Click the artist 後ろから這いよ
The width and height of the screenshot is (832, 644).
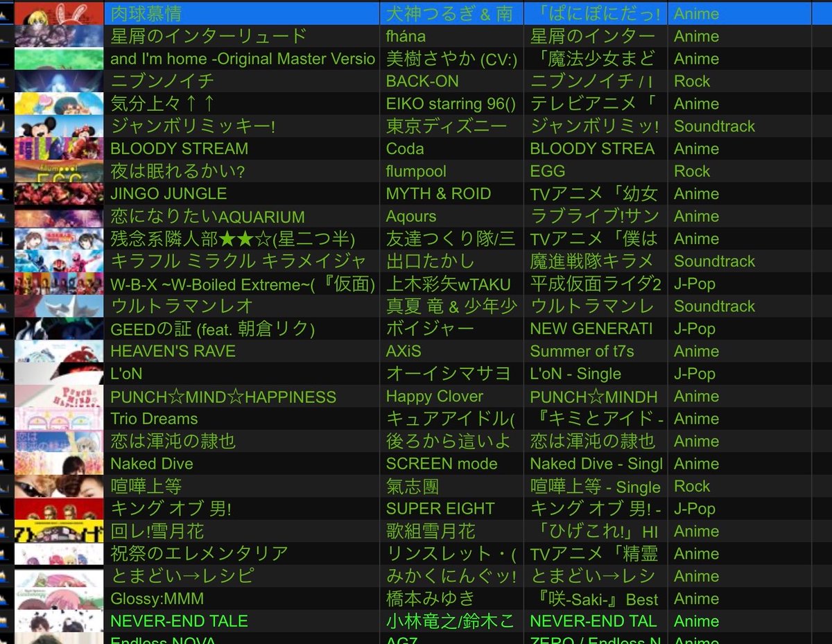448,442
